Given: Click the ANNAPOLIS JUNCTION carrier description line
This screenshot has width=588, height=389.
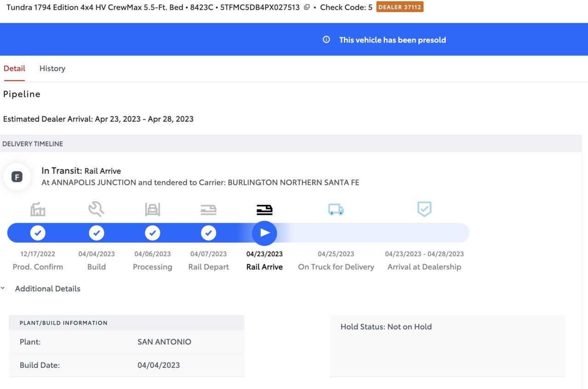Looking at the screenshot, I should click(x=200, y=182).
